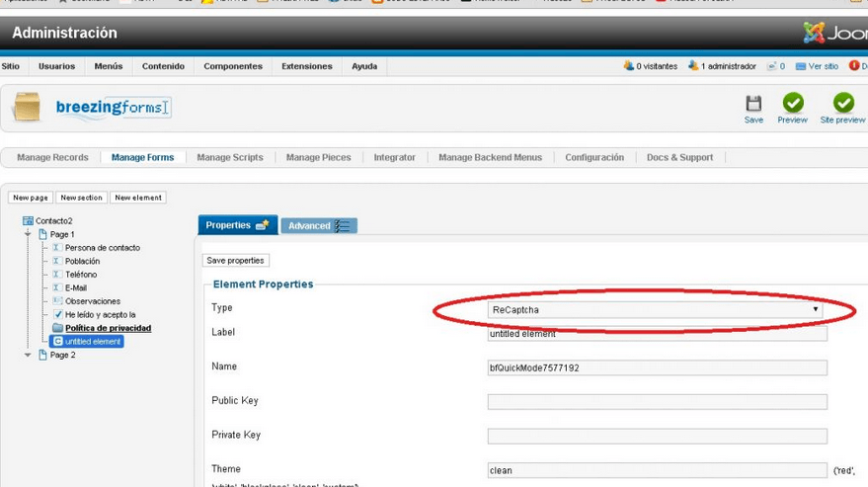Click the New page button
Image resolution: width=868 pixels, height=487 pixels.
(31, 198)
